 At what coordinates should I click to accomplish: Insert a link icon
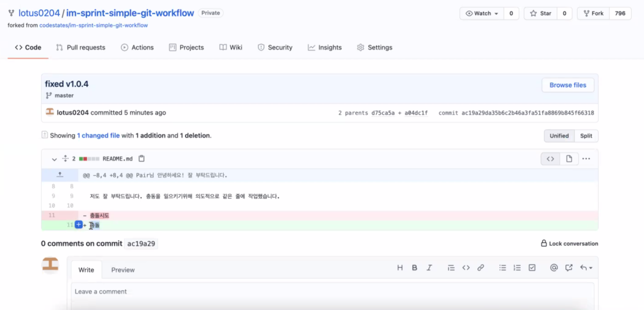point(481,268)
